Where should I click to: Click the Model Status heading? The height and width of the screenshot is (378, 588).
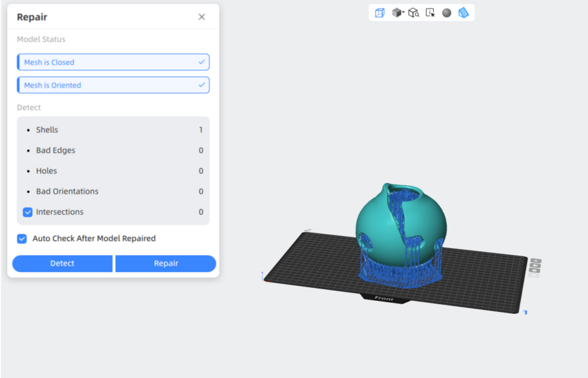pyautogui.click(x=41, y=39)
